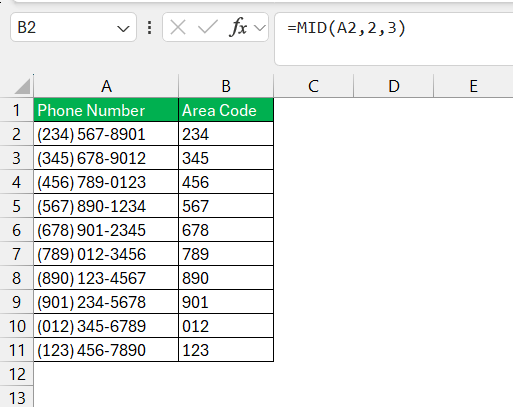
Task: Select area code cell 901
Action: pyautogui.click(x=226, y=302)
